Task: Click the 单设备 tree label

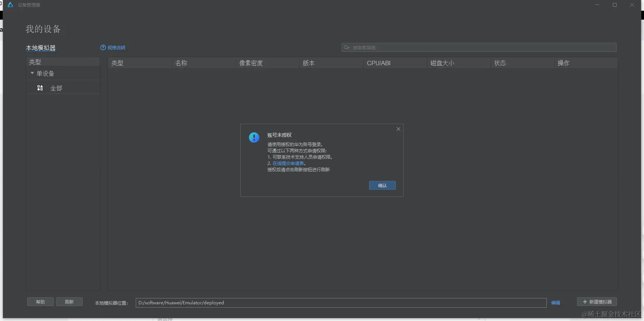Action: coord(46,73)
